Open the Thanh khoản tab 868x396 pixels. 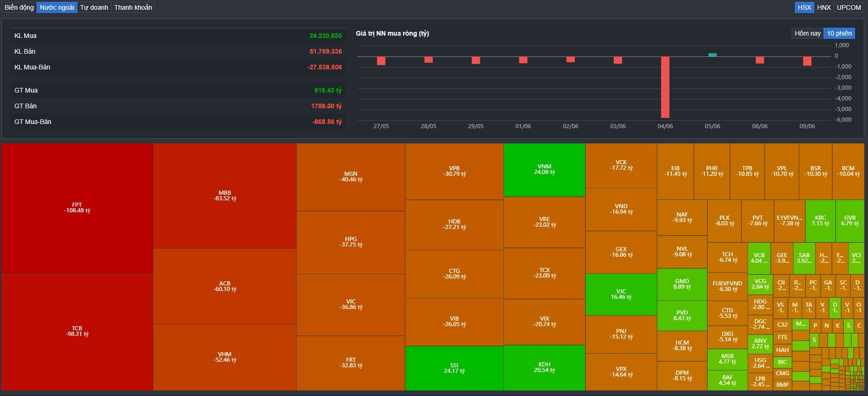pos(133,7)
